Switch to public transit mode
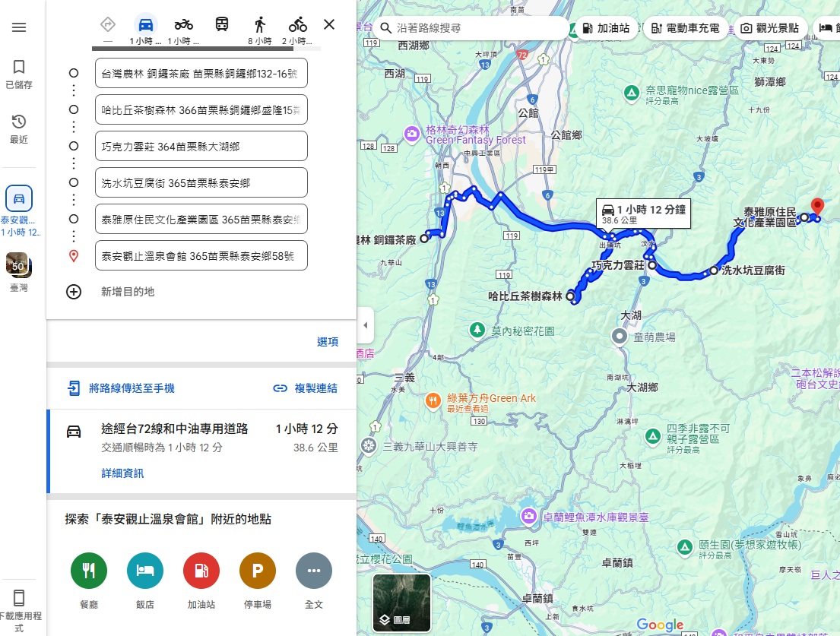The height and width of the screenshot is (636, 840). click(x=222, y=24)
